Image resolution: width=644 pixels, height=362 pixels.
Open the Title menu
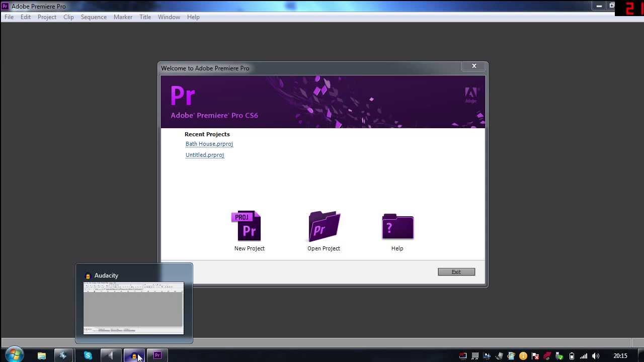point(145,17)
